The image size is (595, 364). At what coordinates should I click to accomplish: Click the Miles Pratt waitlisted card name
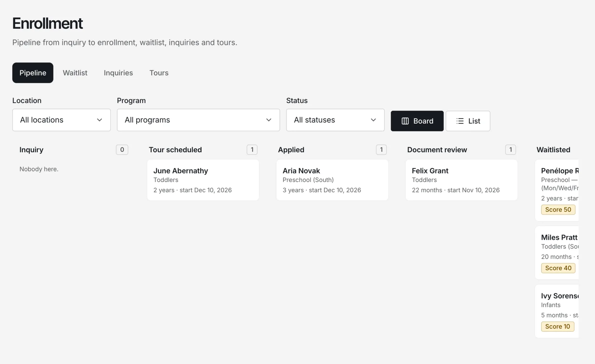click(x=559, y=237)
